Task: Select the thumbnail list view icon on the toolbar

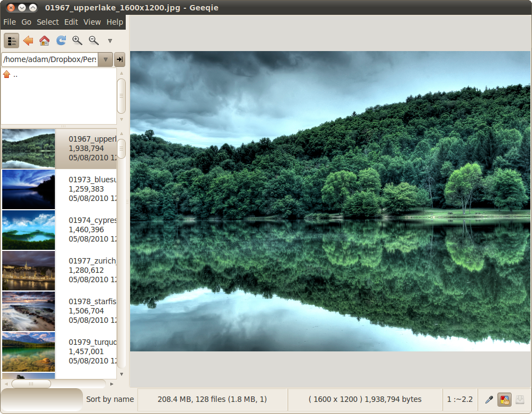Action: click(12, 40)
